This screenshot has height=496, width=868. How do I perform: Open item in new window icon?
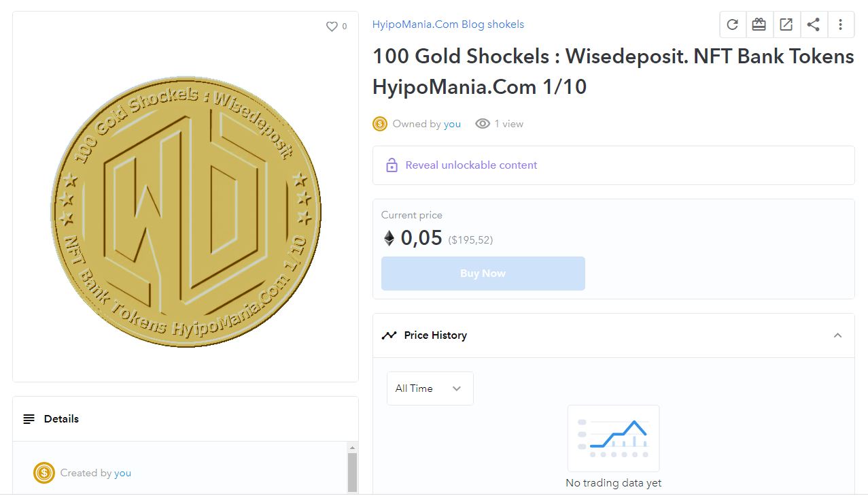click(x=786, y=25)
